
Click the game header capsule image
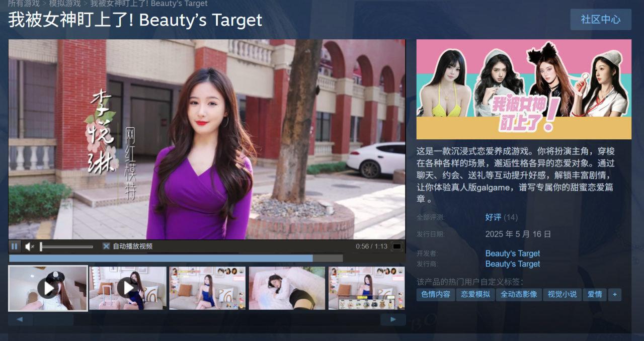(524, 89)
